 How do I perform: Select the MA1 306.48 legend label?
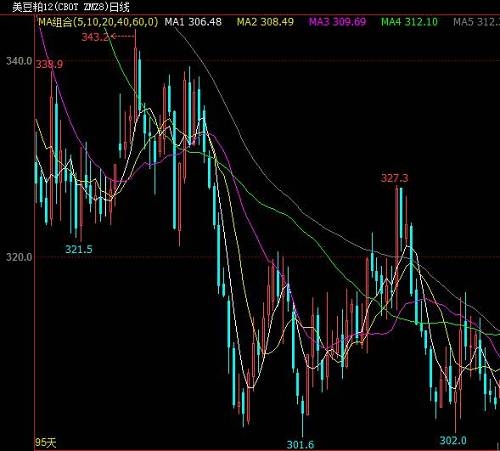(193, 22)
